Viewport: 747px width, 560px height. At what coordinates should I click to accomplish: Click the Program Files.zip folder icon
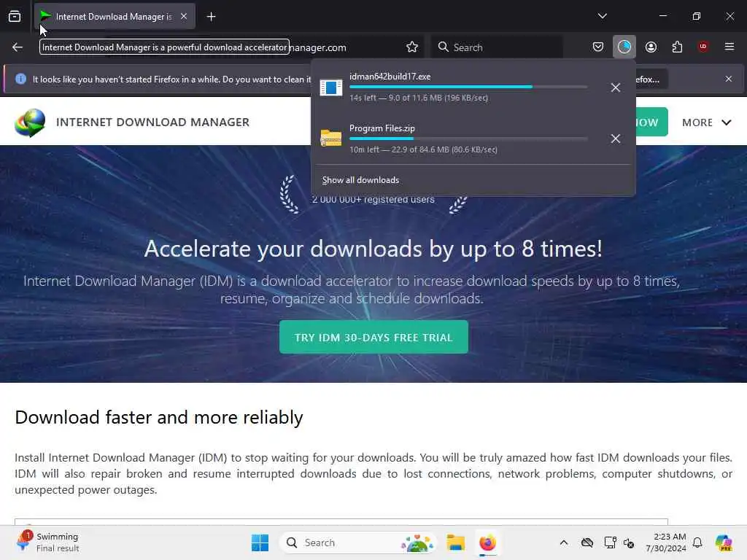coord(330,138)
